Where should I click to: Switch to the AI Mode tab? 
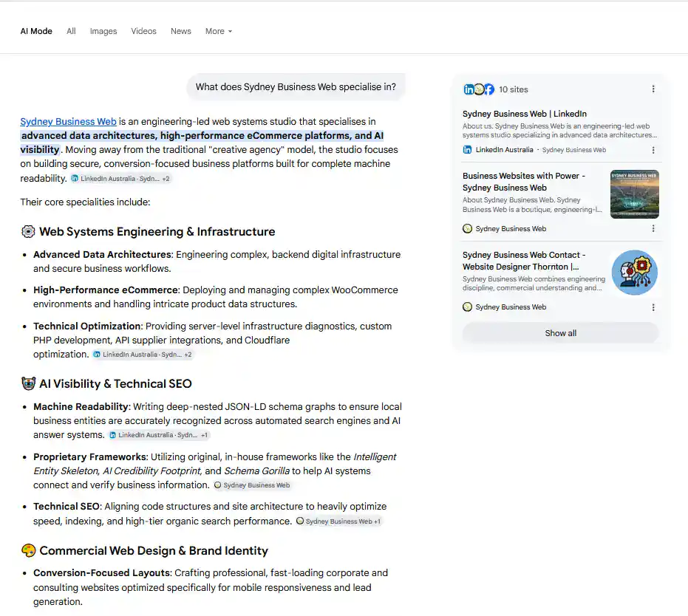click(36, 31)
